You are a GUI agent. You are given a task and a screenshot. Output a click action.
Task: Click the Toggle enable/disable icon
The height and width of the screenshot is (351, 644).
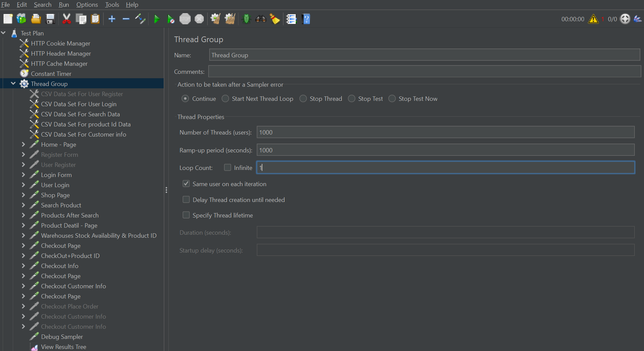(x=140, y=19)
